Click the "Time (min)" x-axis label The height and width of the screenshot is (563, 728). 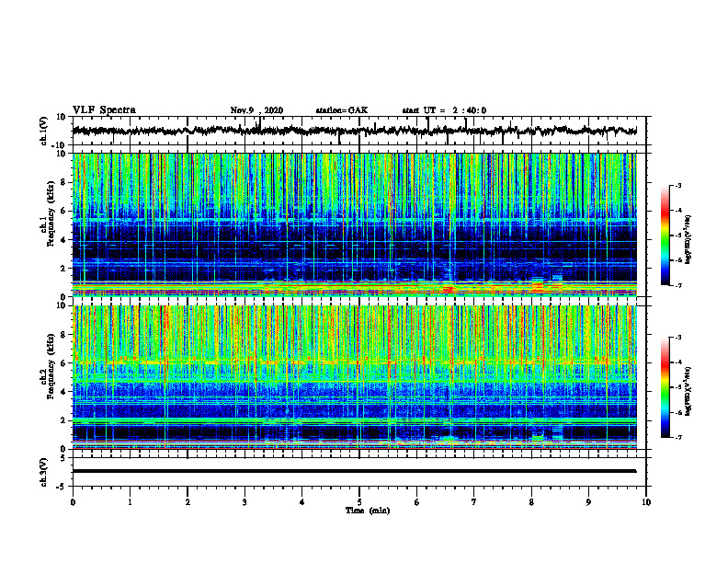tap(368, 511)
